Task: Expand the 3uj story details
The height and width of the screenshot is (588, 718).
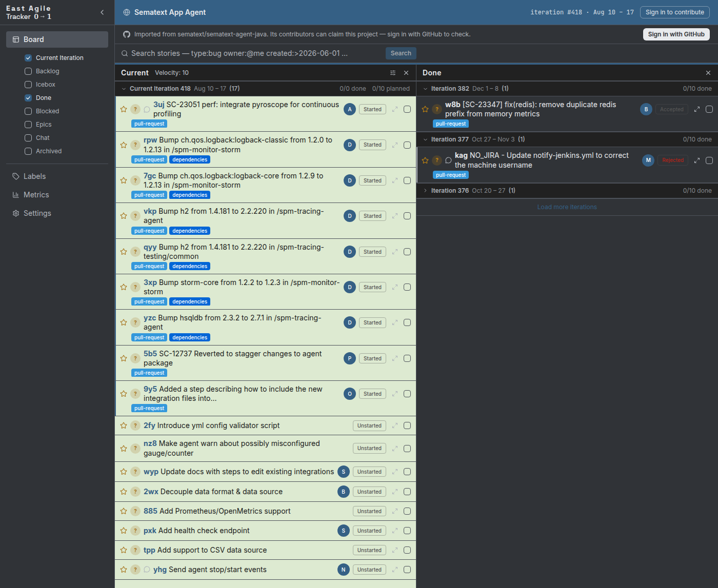Action: click(x=395, y=109)
